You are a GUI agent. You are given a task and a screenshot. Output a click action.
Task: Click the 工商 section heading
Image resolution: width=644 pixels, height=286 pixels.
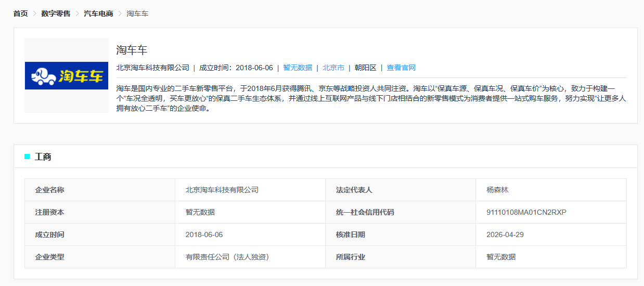coord(43,157)
